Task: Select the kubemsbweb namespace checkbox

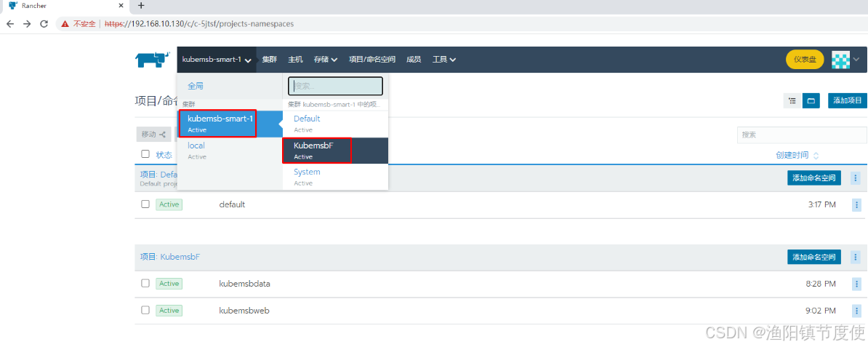Action: (145, 310)
